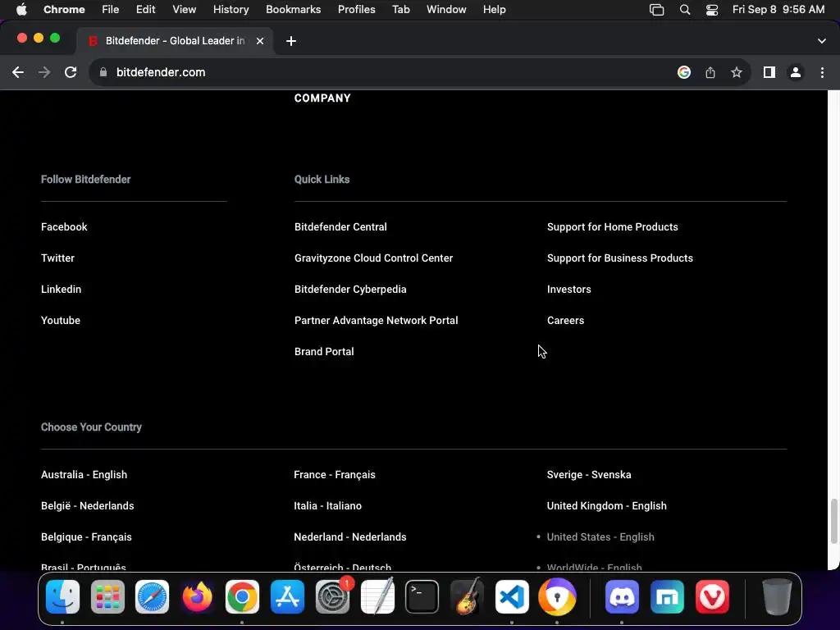Screen dimensions: 840x630
Task: Open the History menu
Action: pos(231,10)
